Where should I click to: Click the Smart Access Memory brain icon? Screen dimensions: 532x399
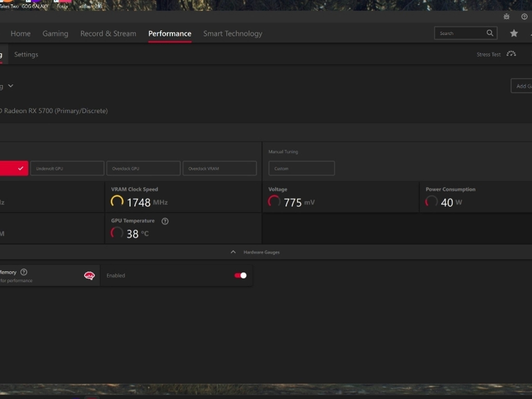click(89, 275)
